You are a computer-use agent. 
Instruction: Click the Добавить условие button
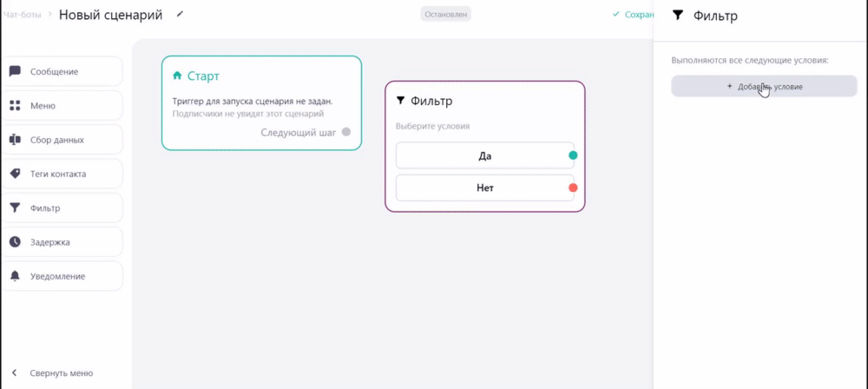coord(764,87)
